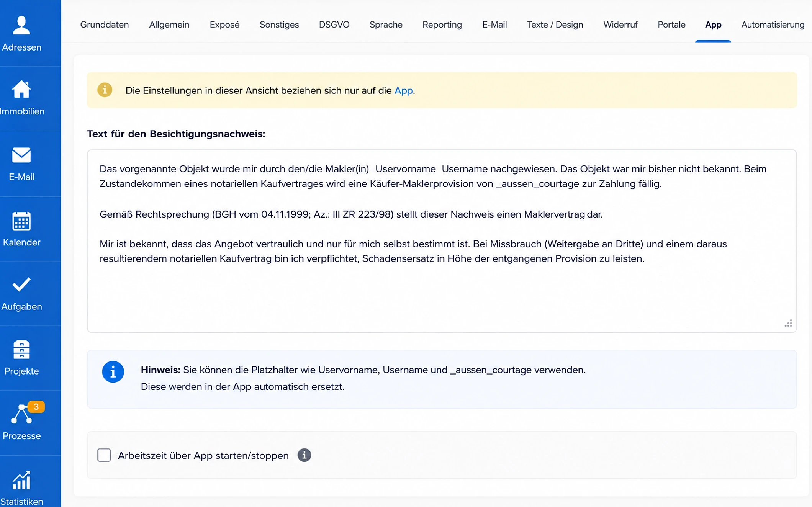Open the Aufgaben checkmark icon

(x=21, y=285)
